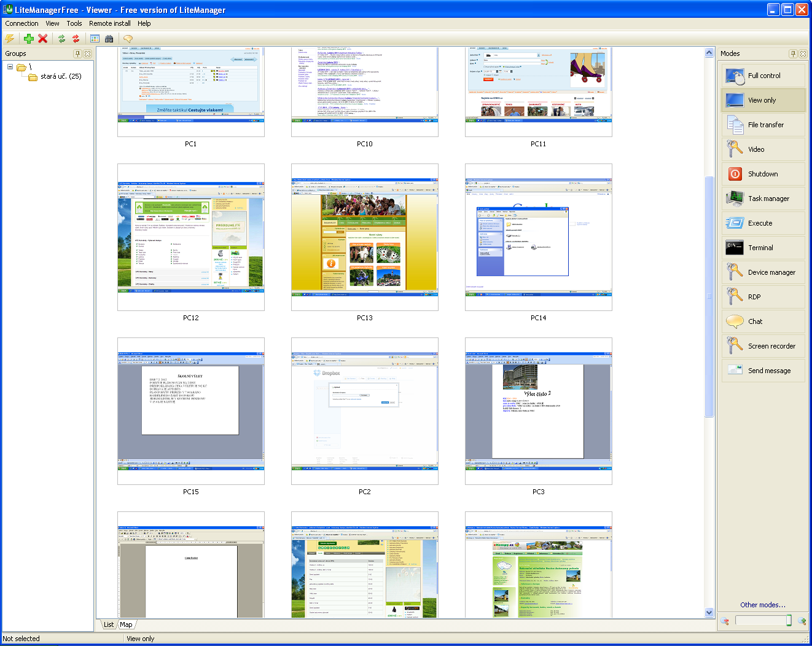The height and width of the screenshot is (646, 812).
Task: Click the Other modes... link
Action: tap(762, 605)
